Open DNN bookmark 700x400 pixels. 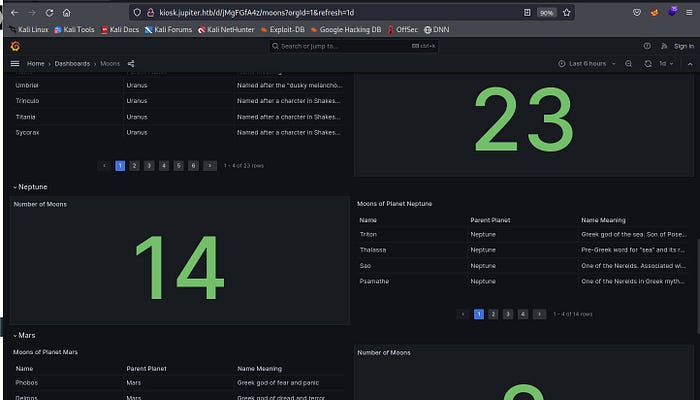tap(437, 29)
